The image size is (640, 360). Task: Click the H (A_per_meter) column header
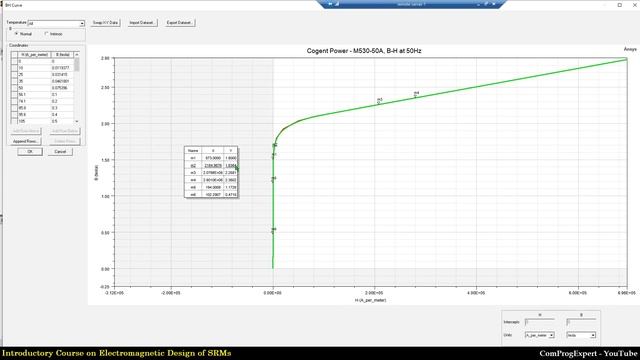pos(35,54)
